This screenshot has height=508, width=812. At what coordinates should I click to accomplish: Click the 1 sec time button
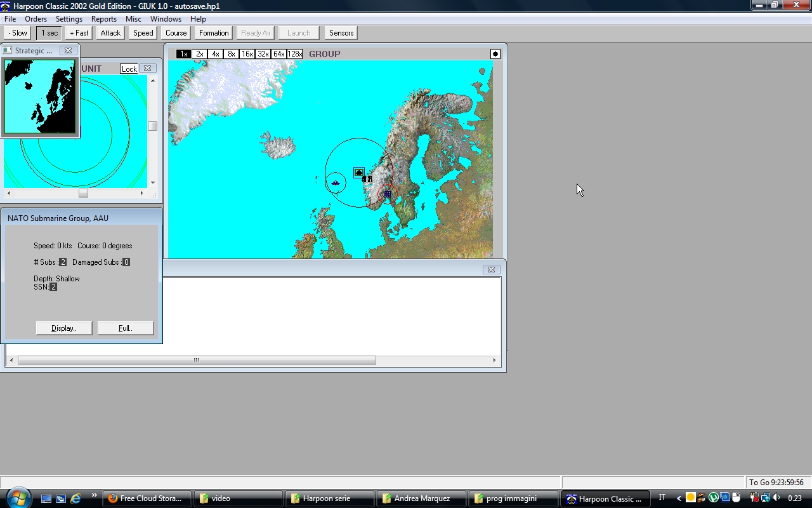point(49,33)
